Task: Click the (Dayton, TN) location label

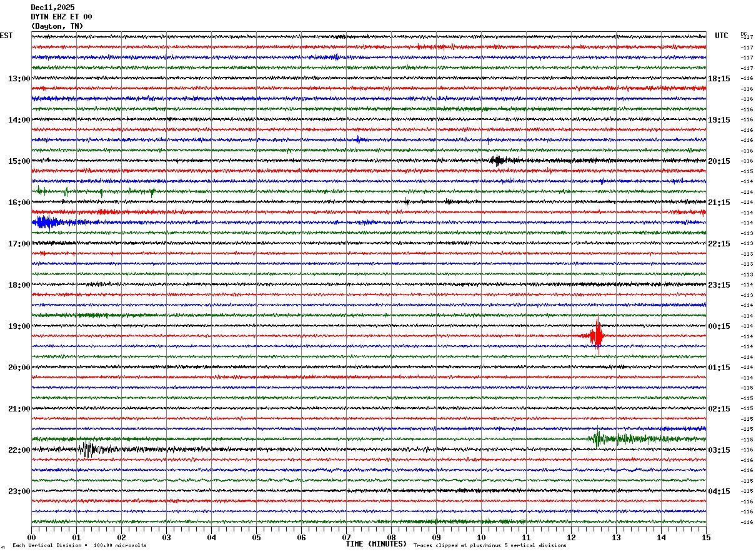Action: click(57, 26)
